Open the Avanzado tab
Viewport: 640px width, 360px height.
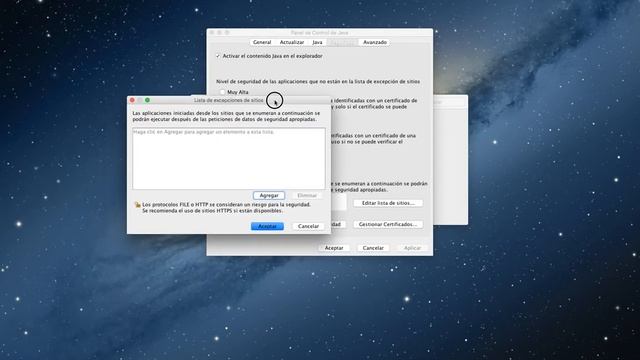375,42
